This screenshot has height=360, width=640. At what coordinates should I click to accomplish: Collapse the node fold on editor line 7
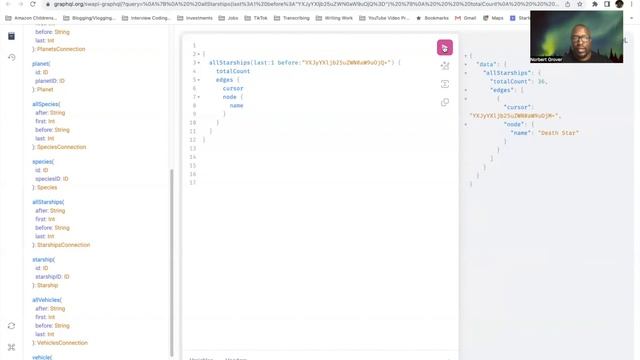pyautogui.click(x=199, y=97)
